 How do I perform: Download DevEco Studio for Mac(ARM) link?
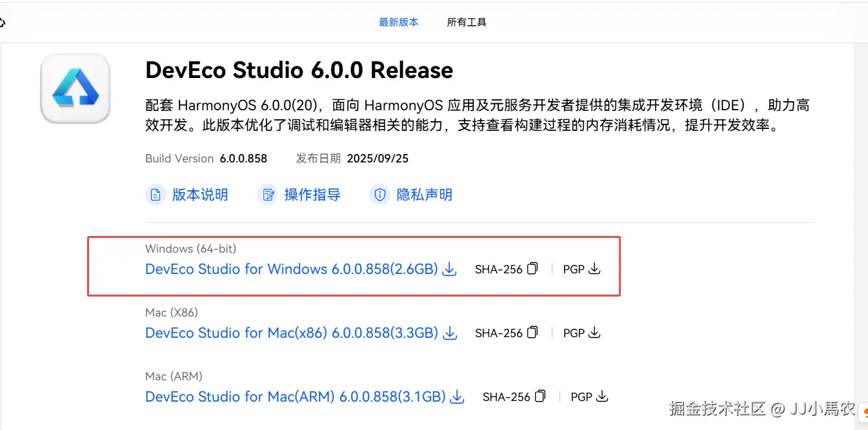point(295,396)
